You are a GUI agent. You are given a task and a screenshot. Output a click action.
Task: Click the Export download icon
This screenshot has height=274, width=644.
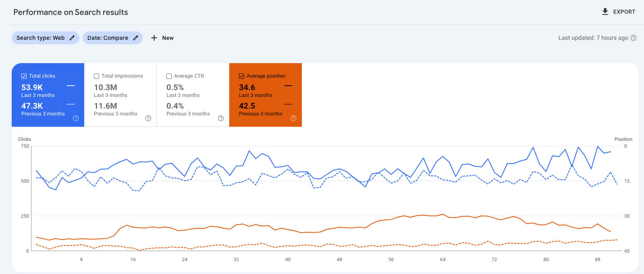pos(605,12)
